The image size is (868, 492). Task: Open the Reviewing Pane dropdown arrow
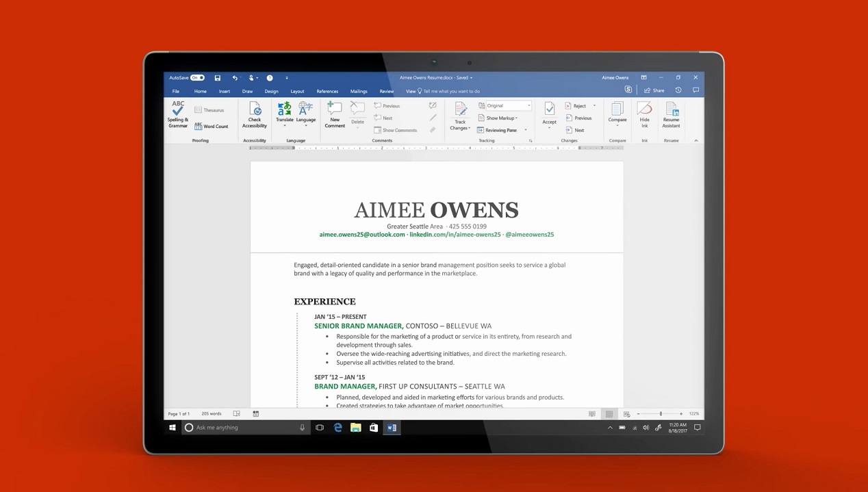point(526,130)
